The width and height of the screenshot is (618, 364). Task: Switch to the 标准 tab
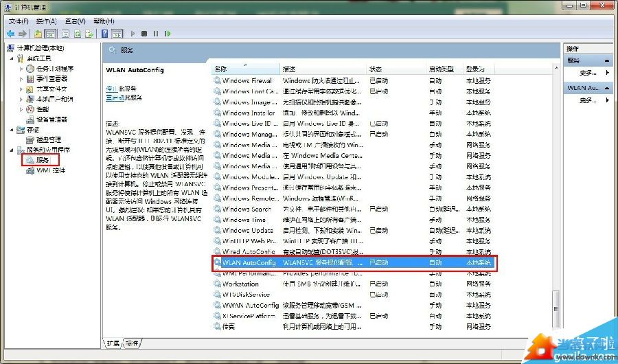pyautogui.click(x=132, y=343)
